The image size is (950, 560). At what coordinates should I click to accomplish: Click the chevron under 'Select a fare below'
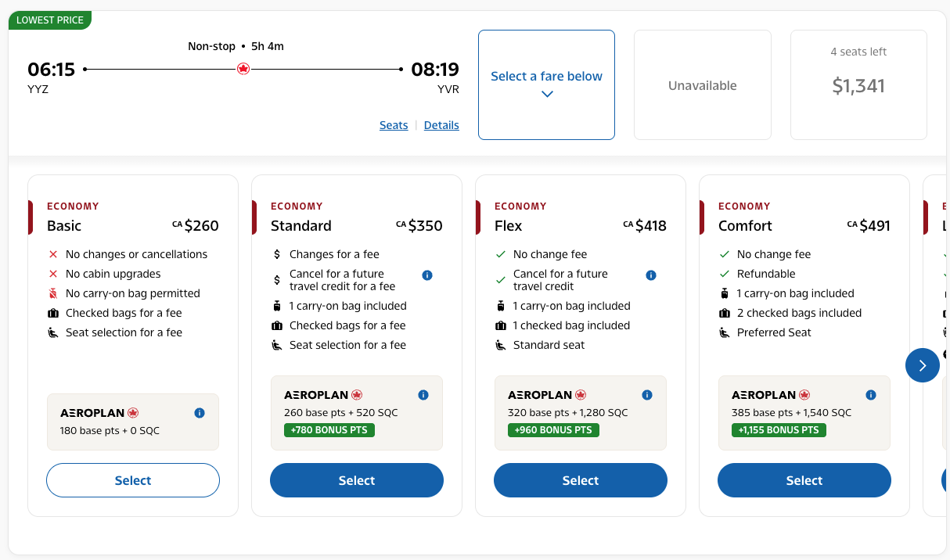(x=547, y=95)
